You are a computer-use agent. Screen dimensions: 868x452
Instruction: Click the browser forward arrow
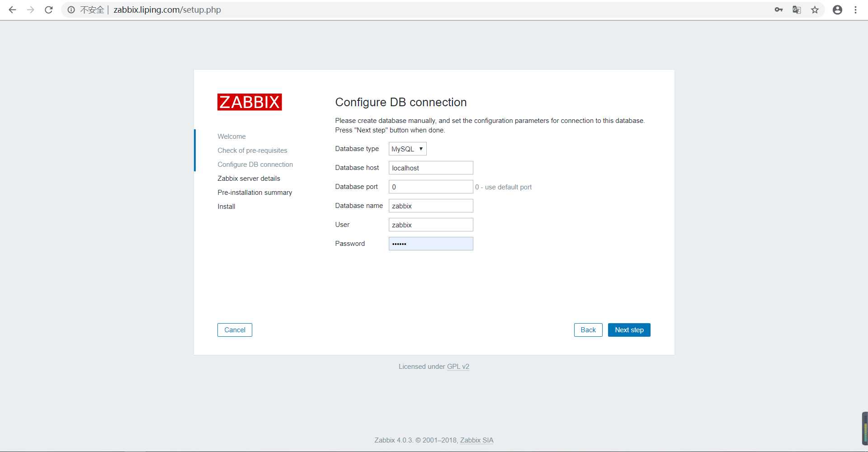[x=31, y=9]
